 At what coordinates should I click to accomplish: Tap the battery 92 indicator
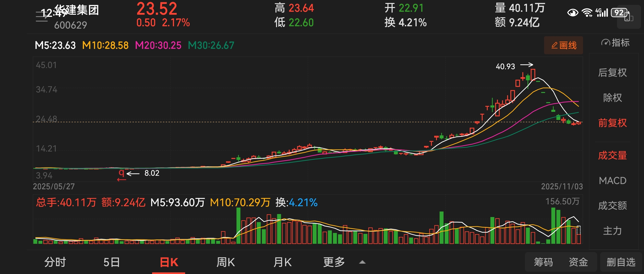click(619, 12)
